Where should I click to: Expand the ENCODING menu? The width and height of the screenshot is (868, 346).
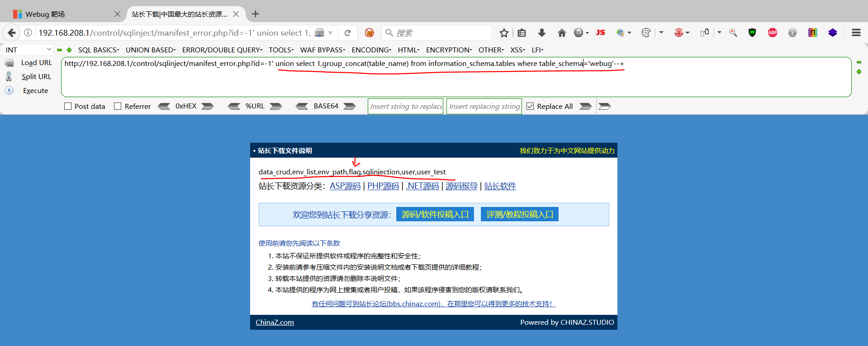click(372, 50)
